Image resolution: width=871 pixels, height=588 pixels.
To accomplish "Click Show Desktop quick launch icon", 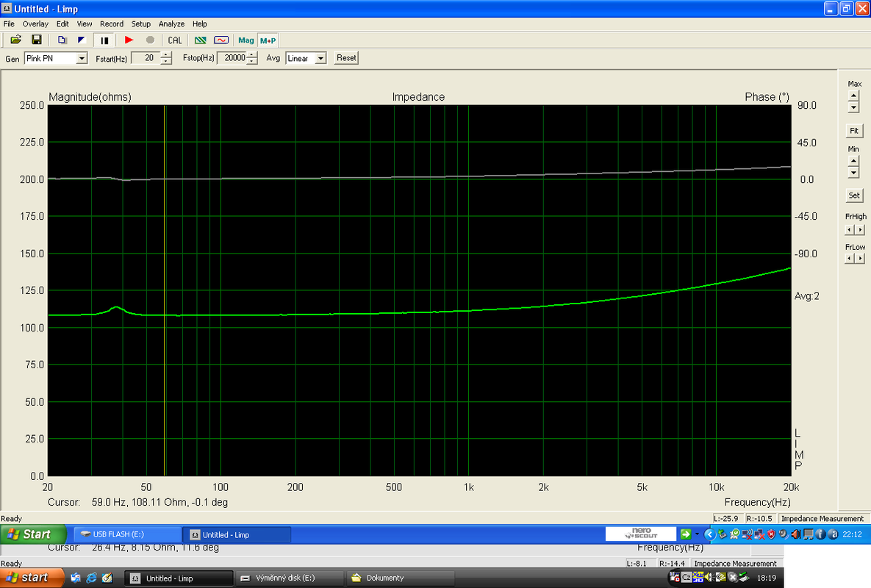I will click(x=107, y=578).
